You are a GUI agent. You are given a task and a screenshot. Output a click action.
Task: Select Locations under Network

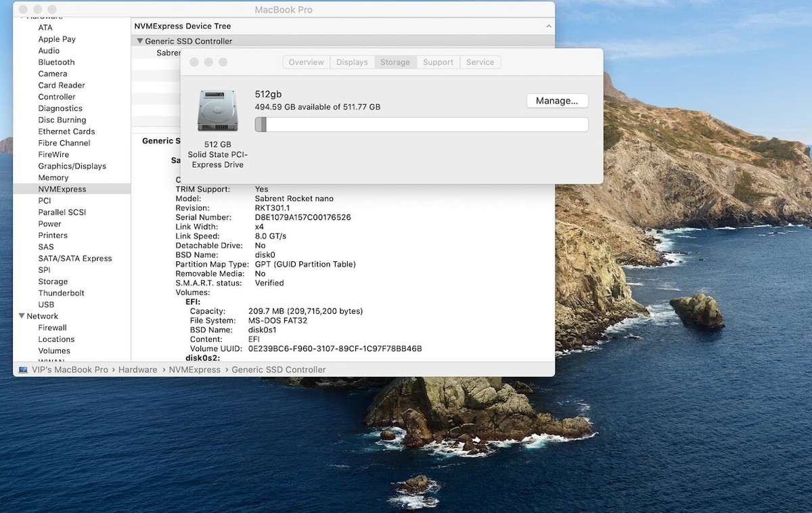pos(56,339)
